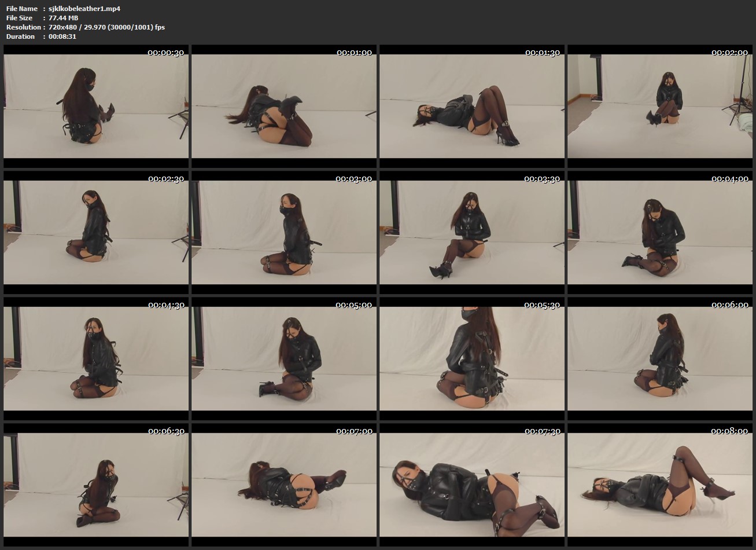Viewport: 756px width, 550px height.
Task: Click the 'File Size' label
Action: (x=20, y=18)
